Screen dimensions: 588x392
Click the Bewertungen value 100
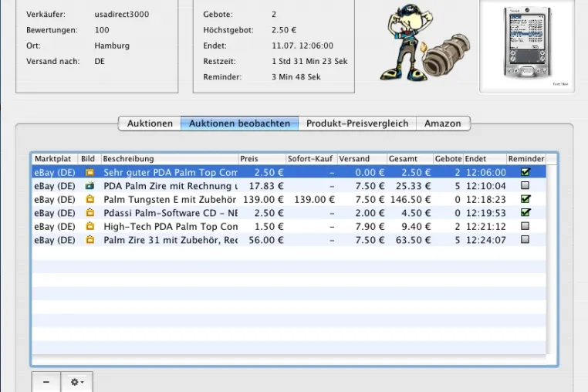click(x=102, y=30)
